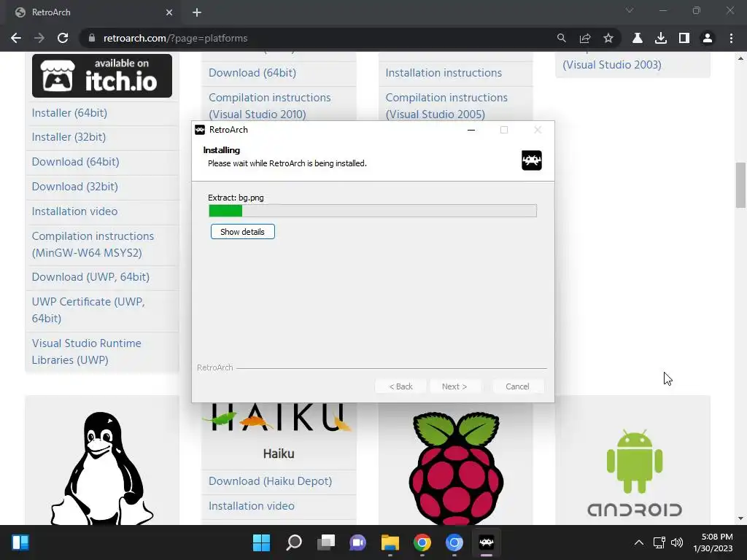This screenshot has width=747, height=560.
Task: Open the Chromium taskbar icon
Action: (454, 542)
